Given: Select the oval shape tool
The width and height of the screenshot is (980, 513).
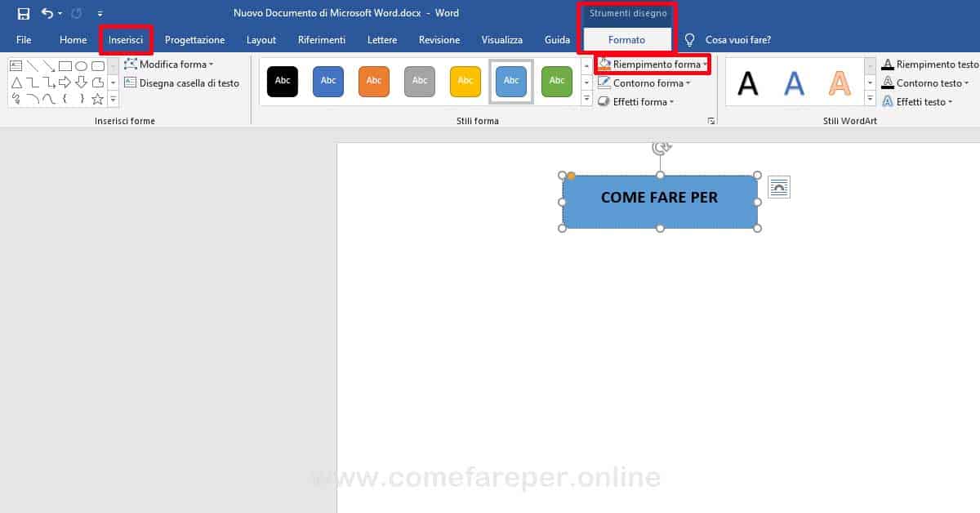Looking at the screenshot, I should (x=82, y=66).
